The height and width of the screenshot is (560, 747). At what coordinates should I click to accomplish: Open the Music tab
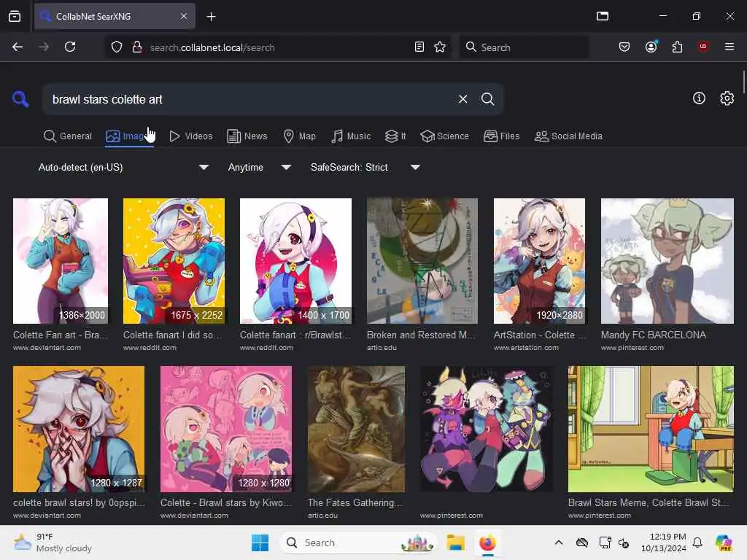tap(351, 136)
